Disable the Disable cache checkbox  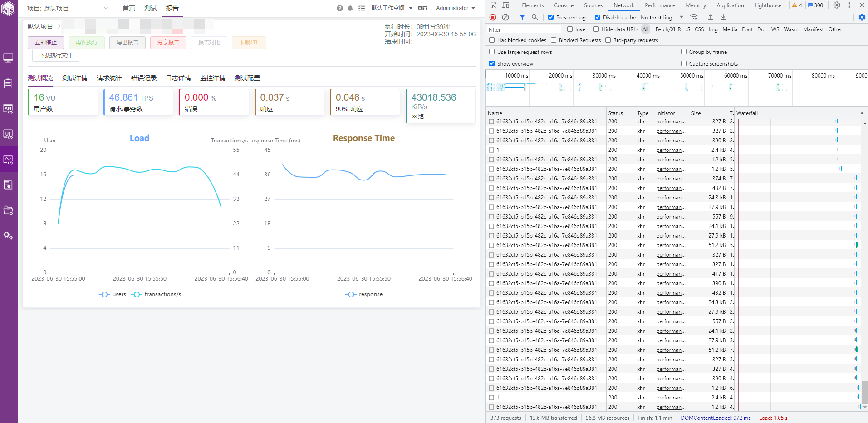[598, 17]
